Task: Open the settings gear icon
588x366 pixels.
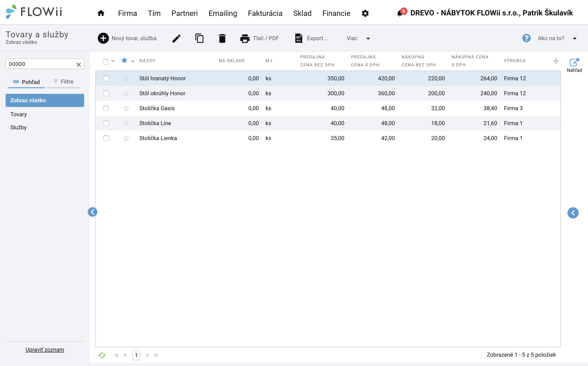Action: [x=365, y=13]
